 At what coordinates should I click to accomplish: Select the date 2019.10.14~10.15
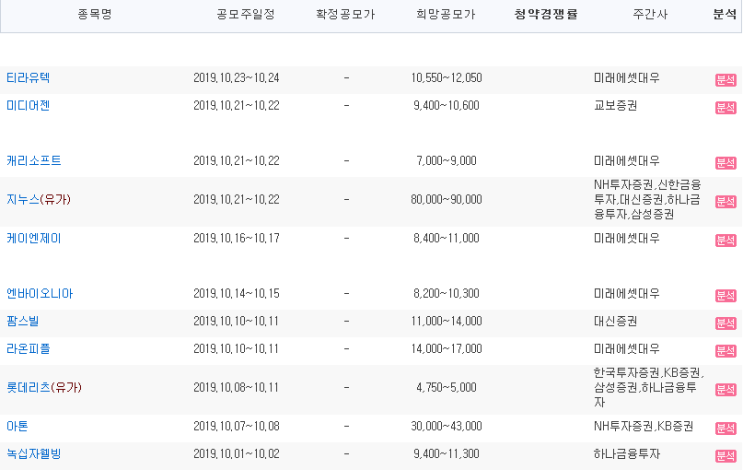click(x=236, y=293)
